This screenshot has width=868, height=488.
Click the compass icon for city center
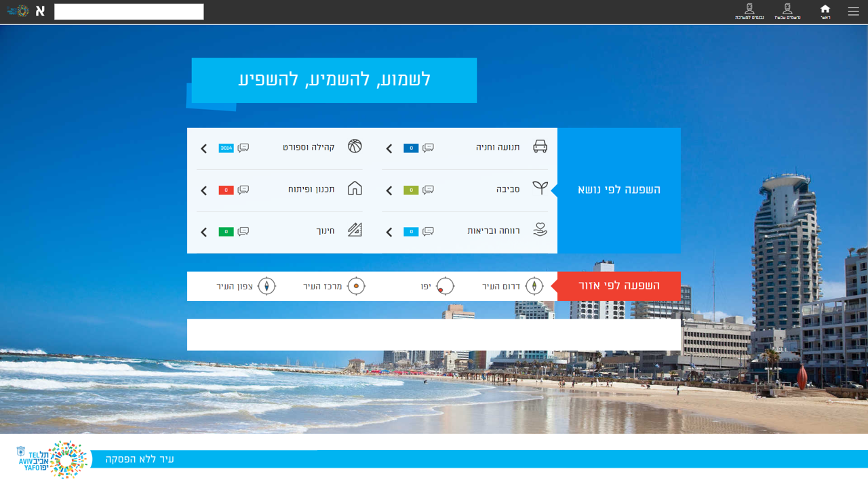[x=356, y=286]
